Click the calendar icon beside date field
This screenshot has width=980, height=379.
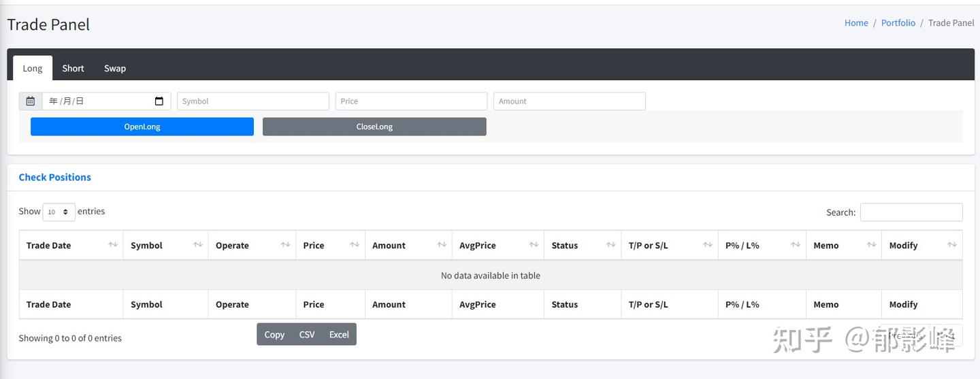[x=31, y=101]
